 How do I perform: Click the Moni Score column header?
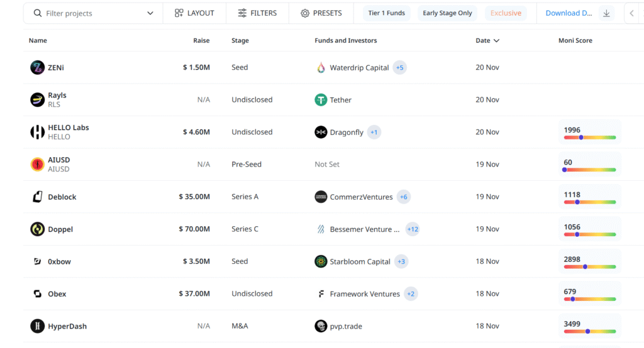tap(575, 41)
